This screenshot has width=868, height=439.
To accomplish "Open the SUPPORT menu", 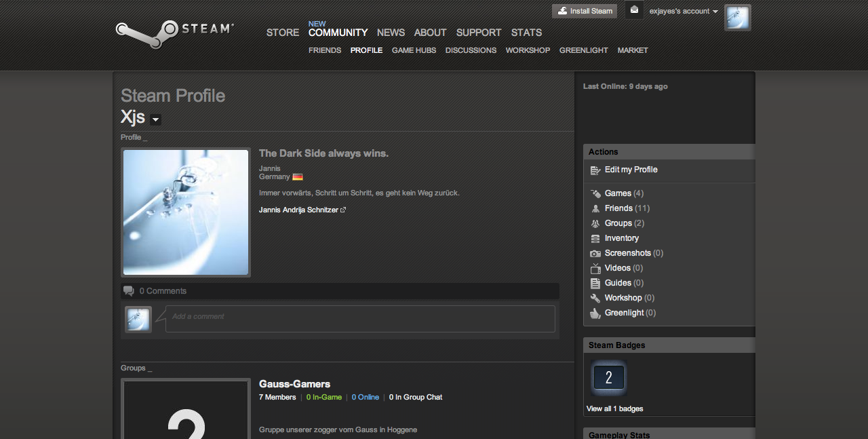I will coord(479,33).
